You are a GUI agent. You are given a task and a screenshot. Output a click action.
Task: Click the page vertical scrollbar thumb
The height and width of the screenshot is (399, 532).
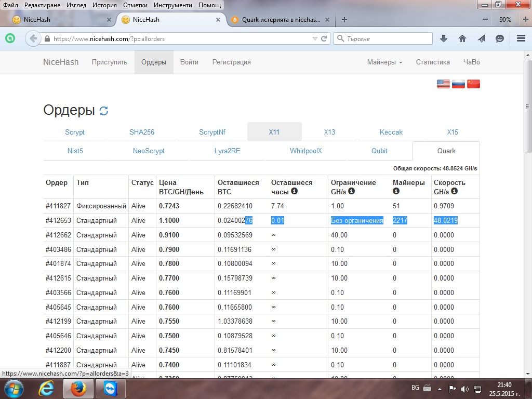point(527,106)
